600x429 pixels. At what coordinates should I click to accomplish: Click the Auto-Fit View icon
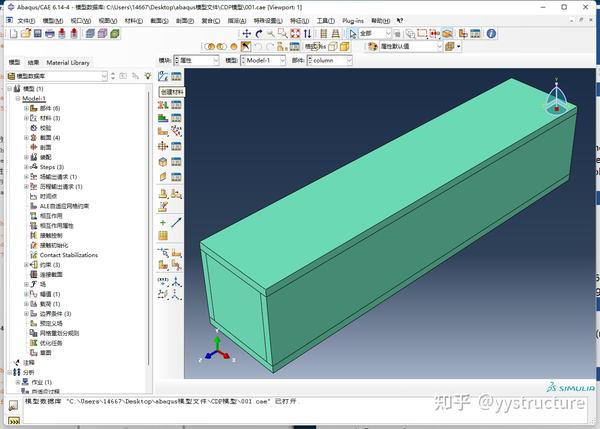click(x=295, y=34)
